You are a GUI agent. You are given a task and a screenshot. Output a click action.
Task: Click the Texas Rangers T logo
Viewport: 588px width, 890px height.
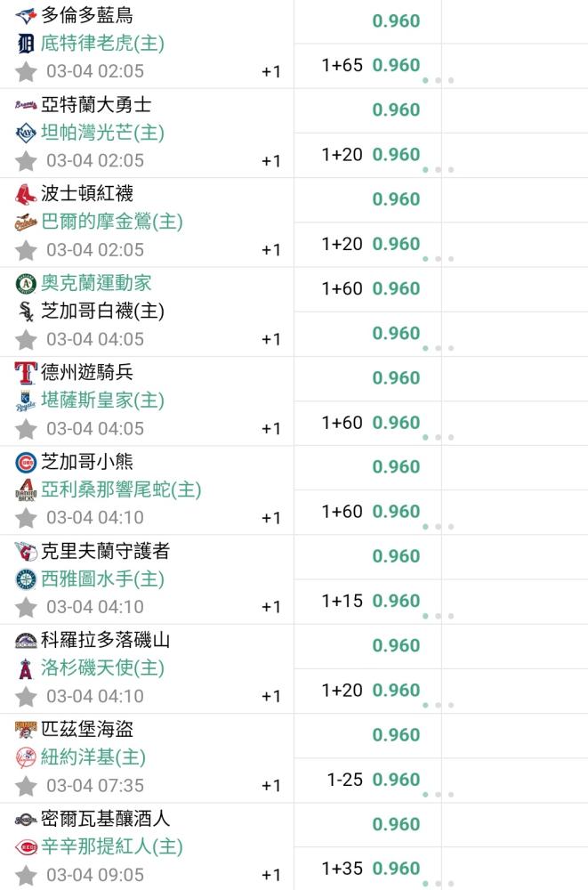pyautogui.click(x=26, y=373)
